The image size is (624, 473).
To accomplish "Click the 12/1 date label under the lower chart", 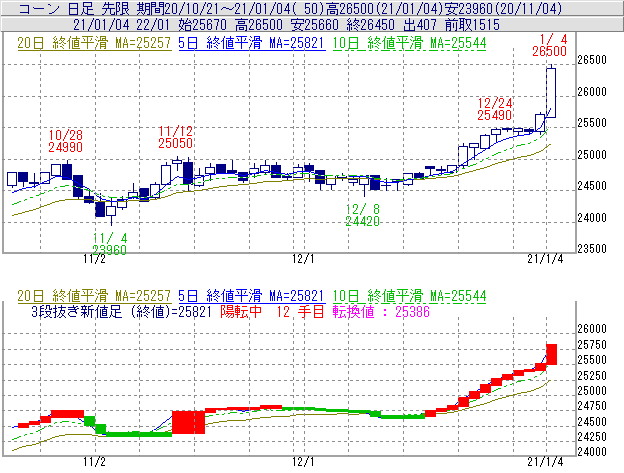I will coord(303,461).
